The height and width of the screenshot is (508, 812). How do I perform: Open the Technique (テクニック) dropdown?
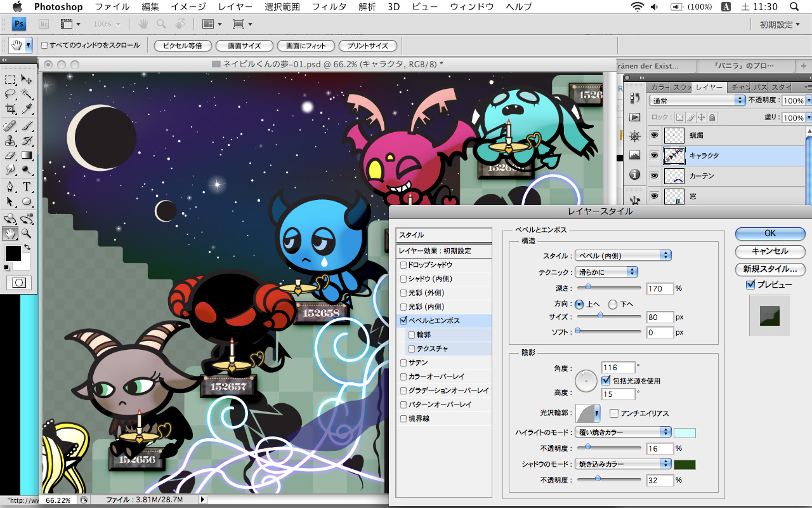(606, 272)
